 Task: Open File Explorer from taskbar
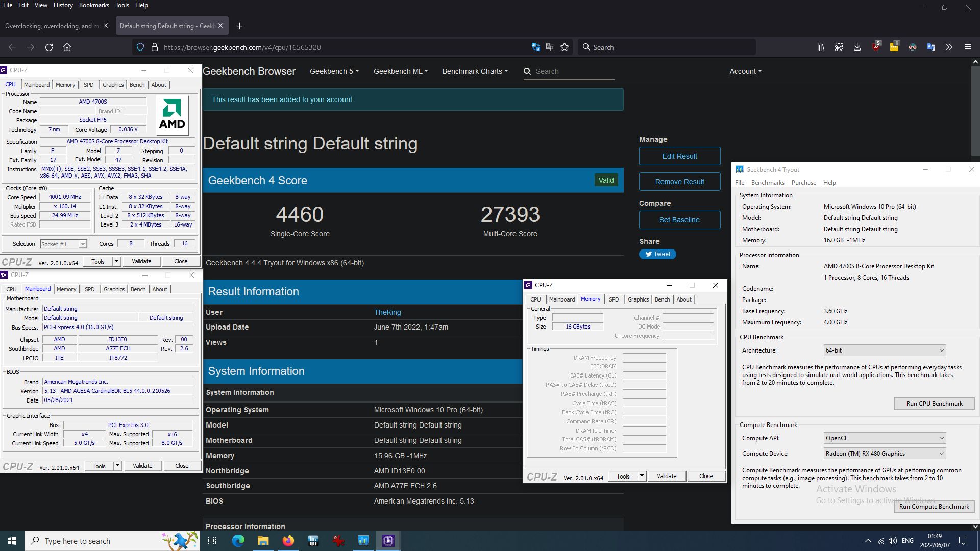(263, 541)
